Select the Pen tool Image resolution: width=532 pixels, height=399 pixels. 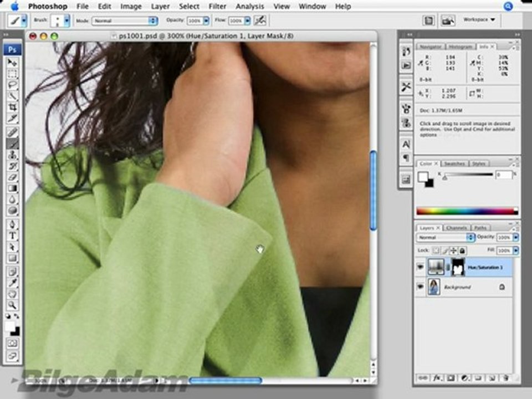(x=12, y=224)
